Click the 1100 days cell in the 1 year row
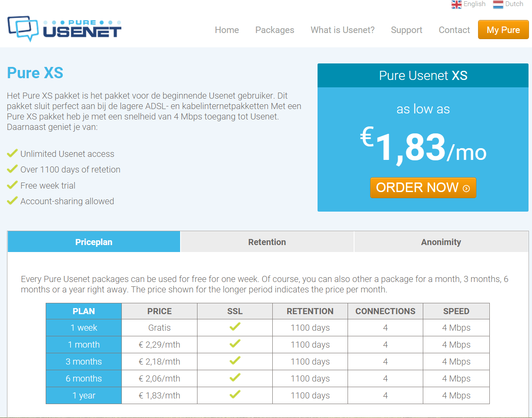532x418 pixels. coord(310,395)
